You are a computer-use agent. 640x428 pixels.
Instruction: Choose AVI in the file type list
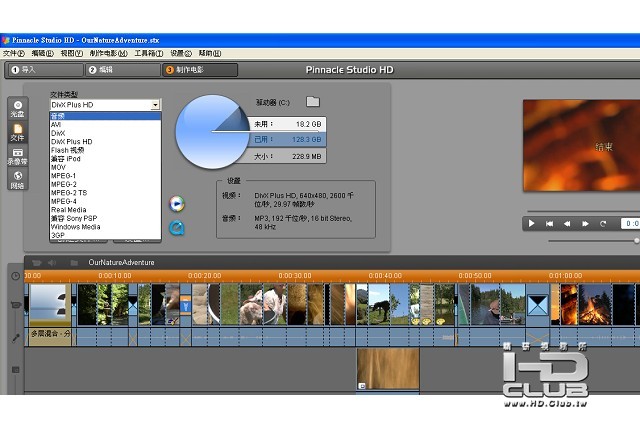(105, 125)
